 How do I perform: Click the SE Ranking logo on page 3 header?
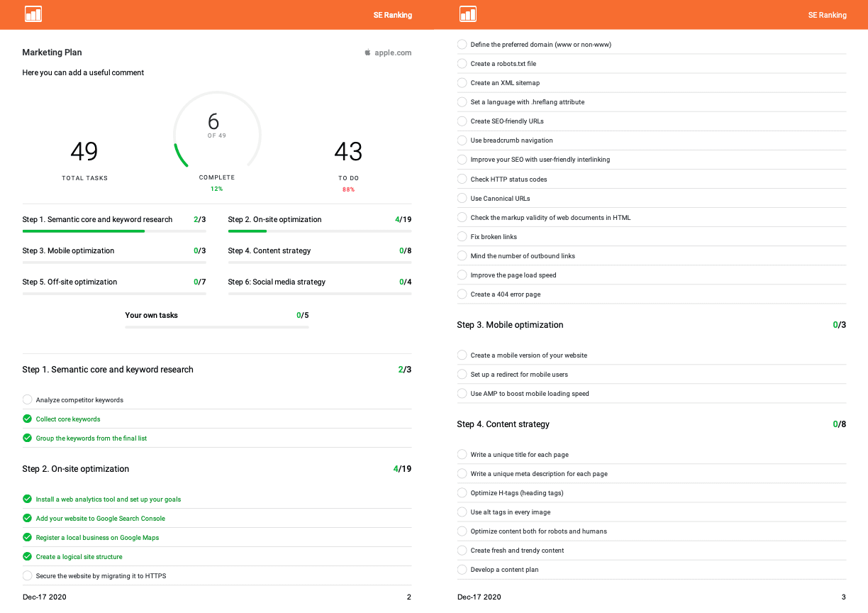pos(468,14)
